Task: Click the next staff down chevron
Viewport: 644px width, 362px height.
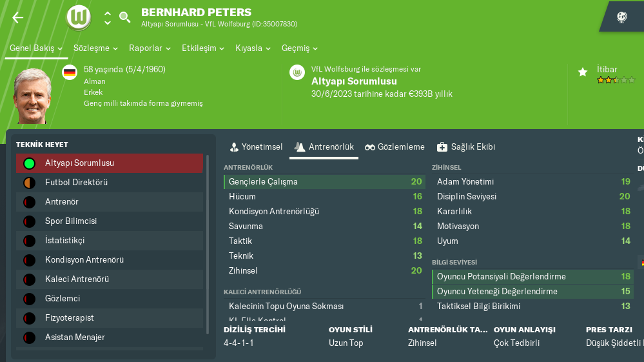Action: pos(108,23)
